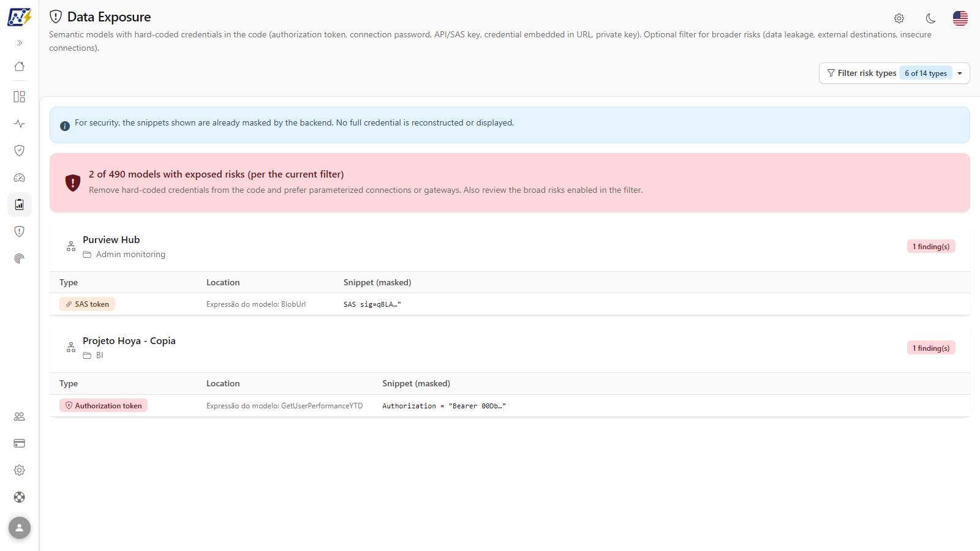The height and width of the screenshot is (551, 980).
Task: Click the Projeto Hoya model hierarchy icon
Action: [x=71, y=348]
